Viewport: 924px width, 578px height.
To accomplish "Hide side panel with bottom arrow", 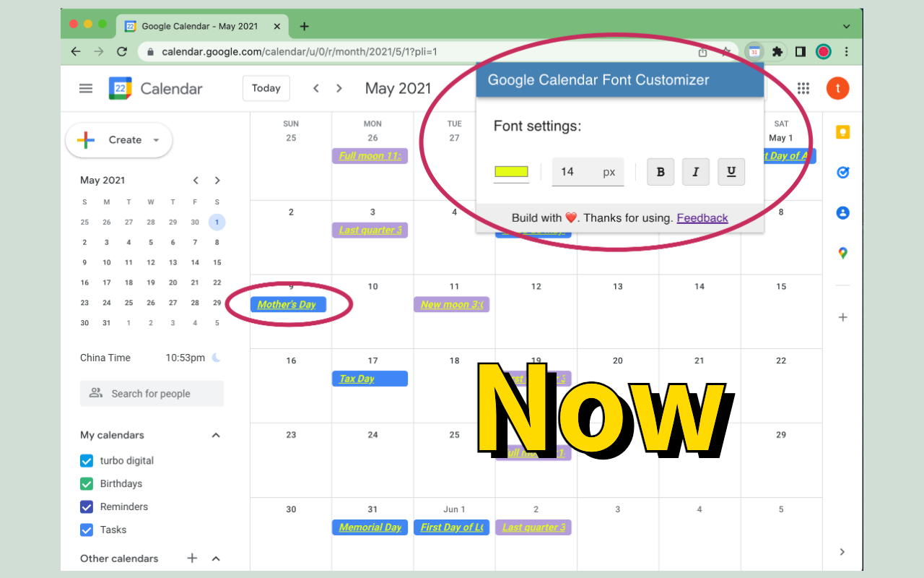I will click(x=842, y=551).
